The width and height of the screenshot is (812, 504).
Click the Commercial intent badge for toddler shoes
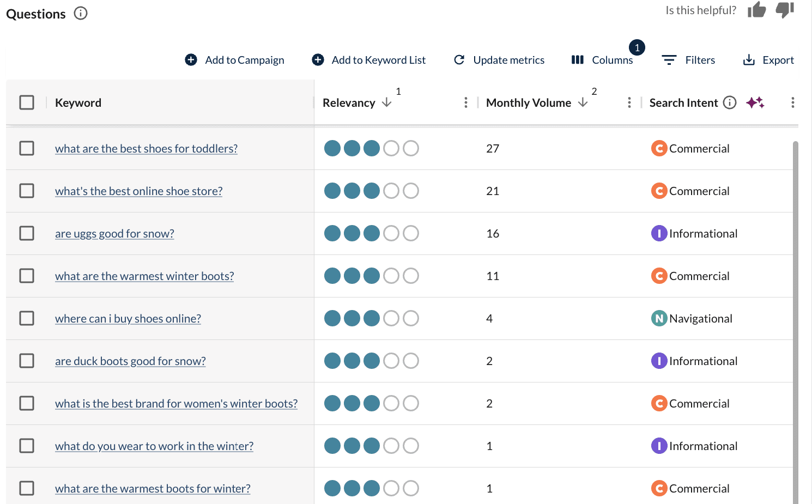(x=659, y=148)
